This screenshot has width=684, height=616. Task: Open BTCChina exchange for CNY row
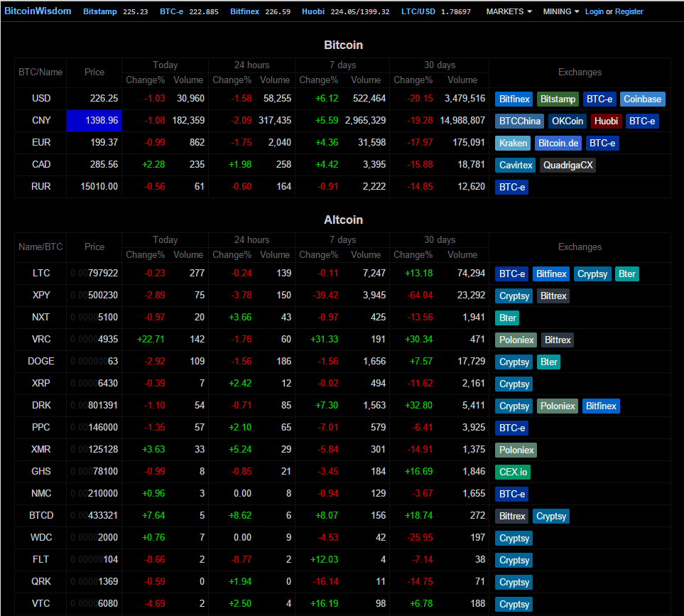[x=519, y=121]
